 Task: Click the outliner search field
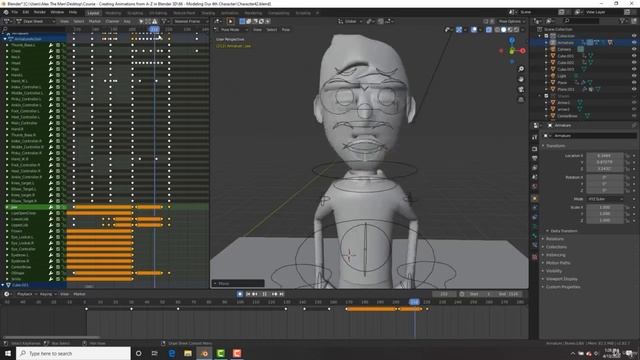582,21
